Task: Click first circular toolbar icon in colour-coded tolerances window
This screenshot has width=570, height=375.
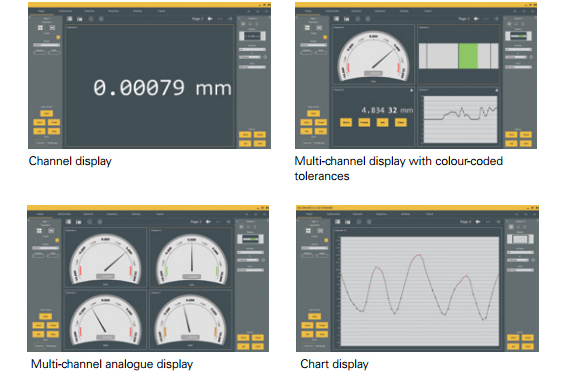Action: 358,19
